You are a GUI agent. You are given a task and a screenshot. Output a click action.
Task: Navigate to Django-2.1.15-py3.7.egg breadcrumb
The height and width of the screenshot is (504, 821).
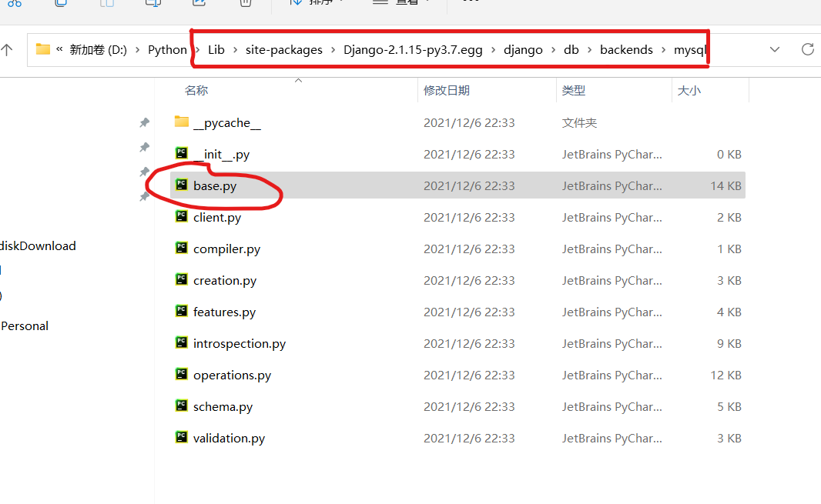413,50
